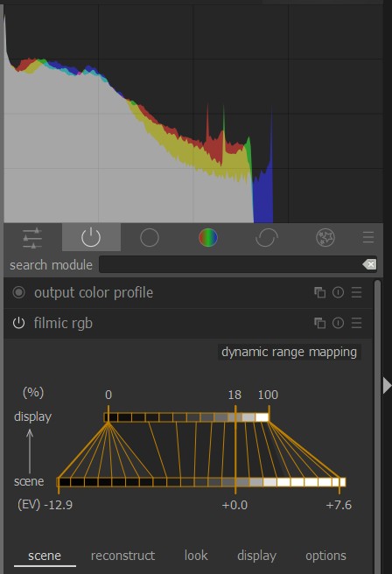Image resolution: width=392 pixels, height=574 pixels.
Task: Select the color modules group icon
Action: coord(208,238)
